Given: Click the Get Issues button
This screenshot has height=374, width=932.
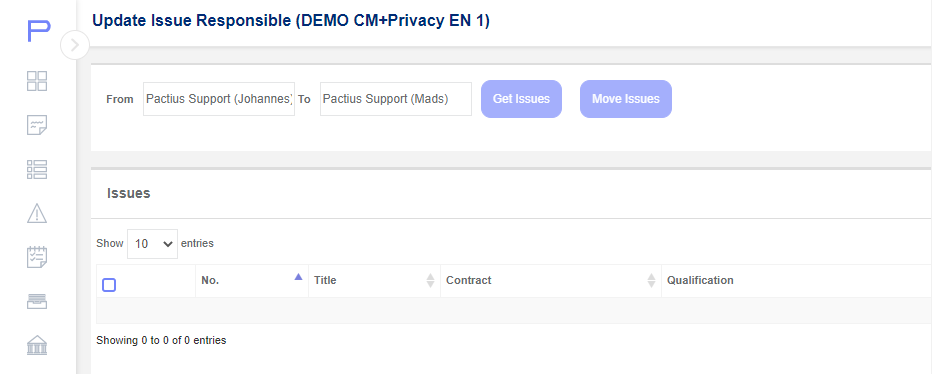Looking at the screenshot, I should (x=521, y=99).
